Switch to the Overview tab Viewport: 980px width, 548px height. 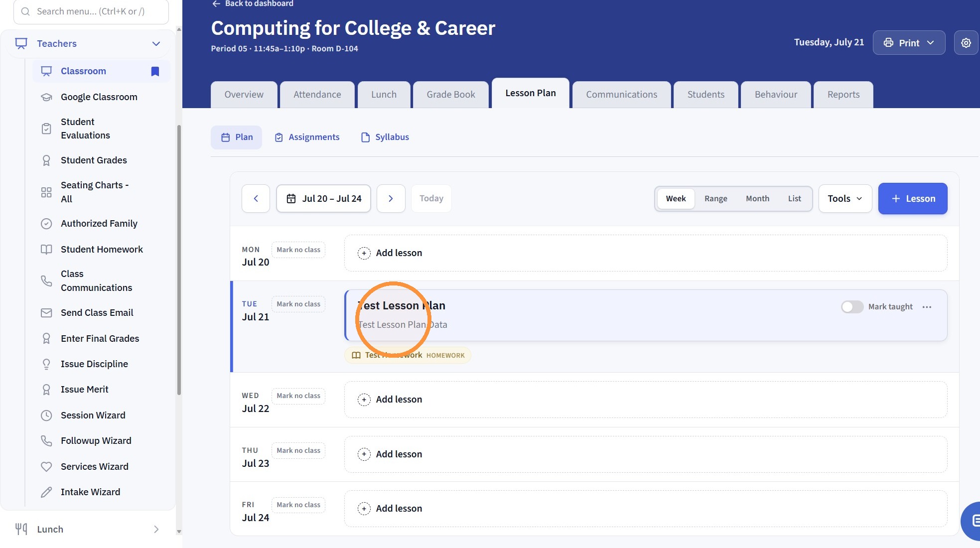click(244, 95)
